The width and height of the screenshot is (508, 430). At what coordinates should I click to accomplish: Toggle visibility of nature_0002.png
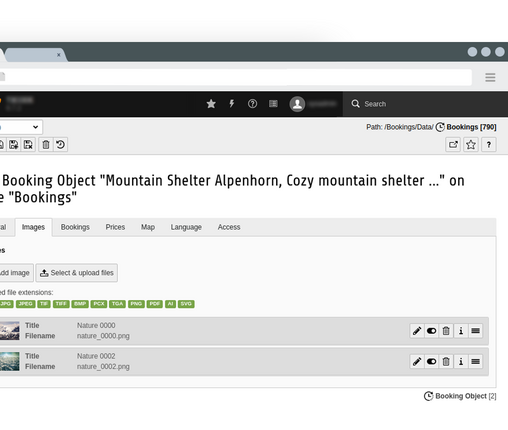431,362
